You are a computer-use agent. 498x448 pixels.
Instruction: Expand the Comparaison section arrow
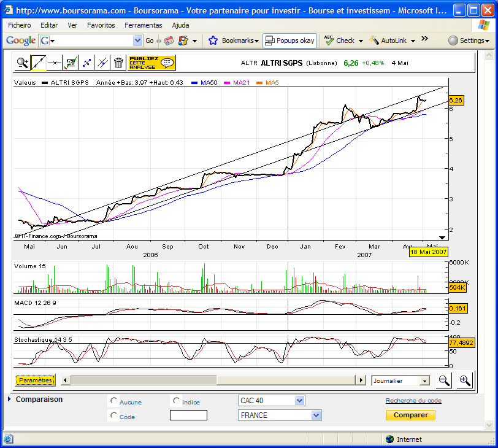(9, 400)
